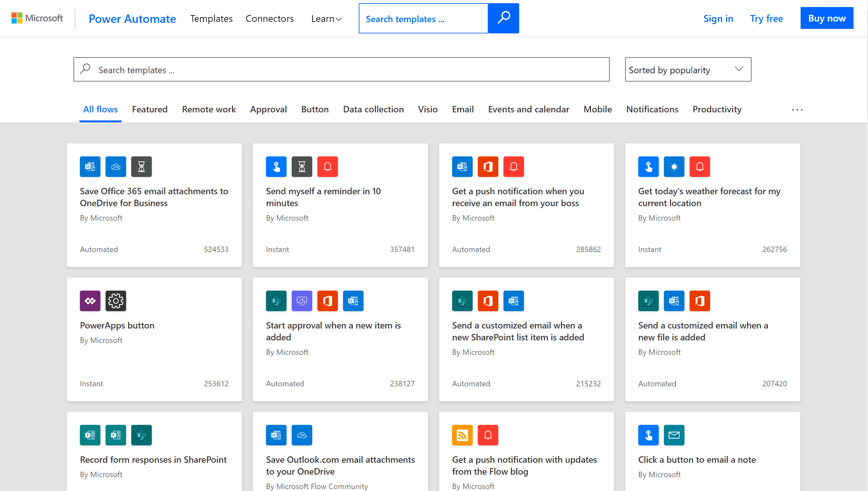The image size is (868, 491).
Task: Expand the more categories menu with '...'
Action: pyautogui.click(x=797, y=110)
